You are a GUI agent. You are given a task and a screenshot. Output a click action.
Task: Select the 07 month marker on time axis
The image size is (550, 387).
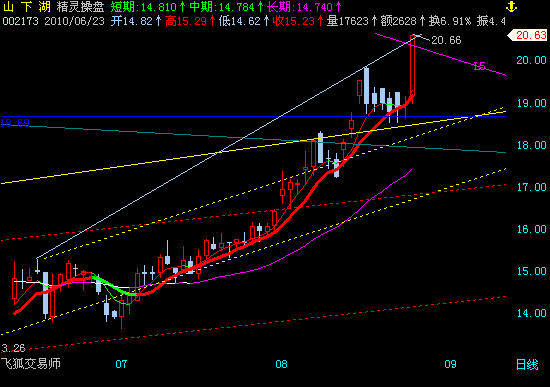pyautogui.click(x=121, y=364)
